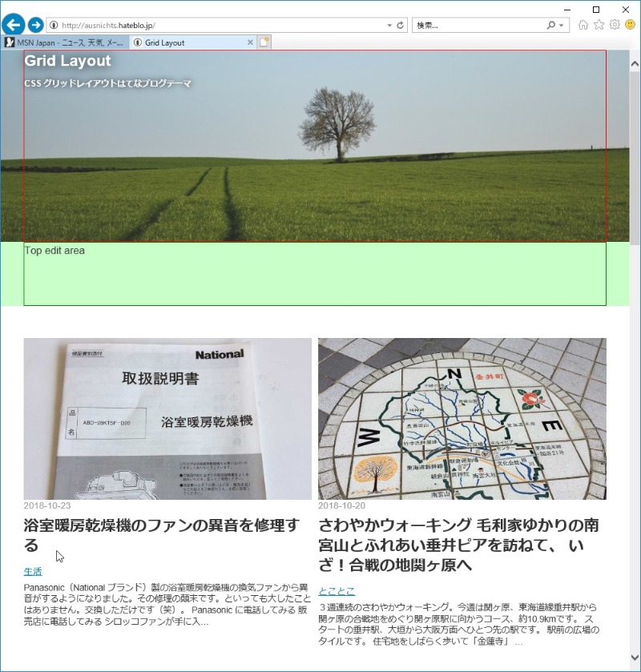This screenshot has height=672, width=641.
Task: Expand the address bar autocomplete dropdown
Action: (x=389, y=25)
